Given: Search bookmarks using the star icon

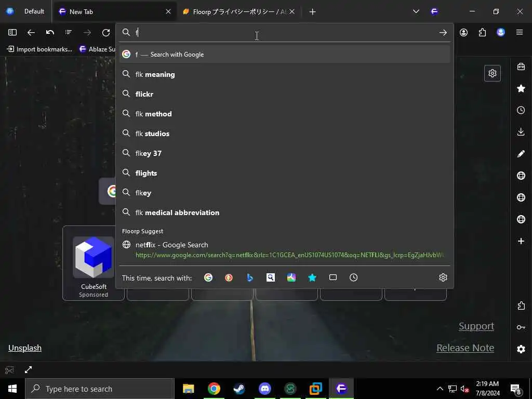Looking at the screenshot, I should tap(312, 277).
